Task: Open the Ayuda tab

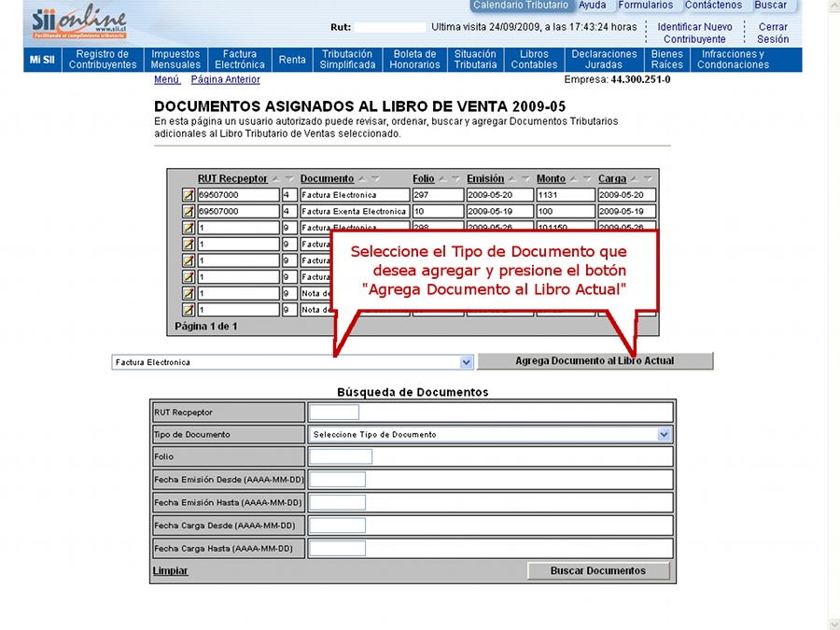Action: (x=593, y=6)
